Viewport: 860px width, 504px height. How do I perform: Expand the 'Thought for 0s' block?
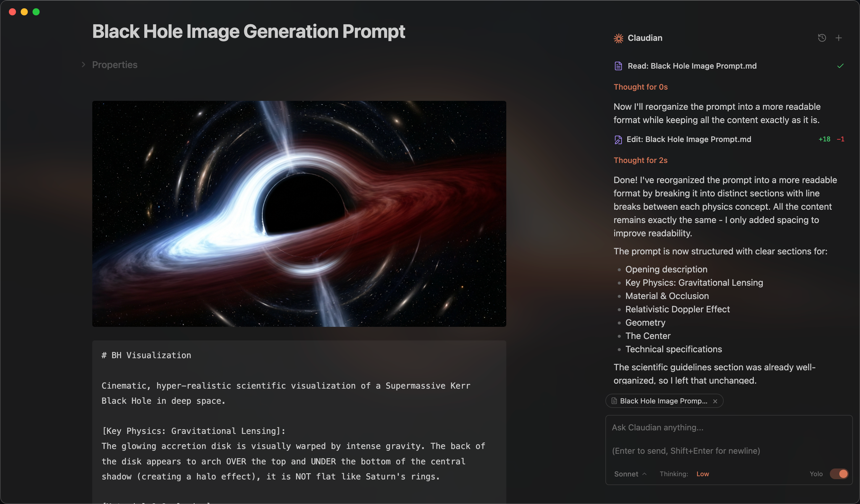[x=640, y=87]
